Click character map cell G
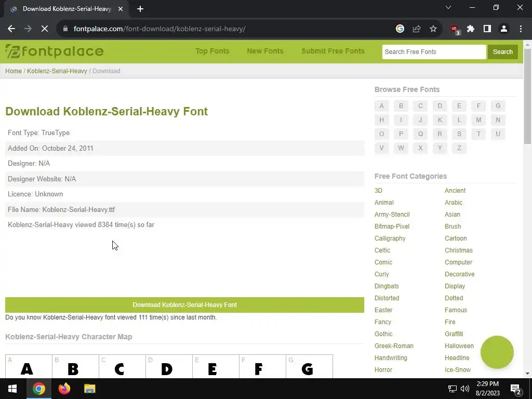532x399 pixels. coord(310,366)
